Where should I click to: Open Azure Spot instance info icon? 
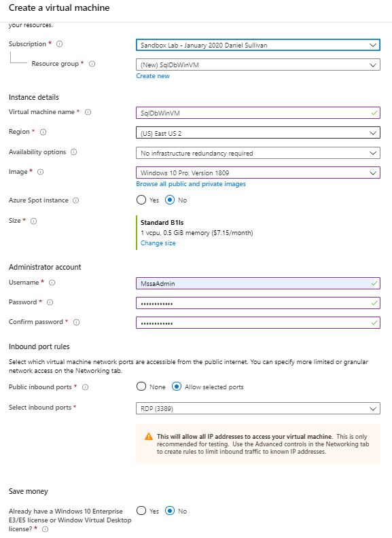(76, 200)
